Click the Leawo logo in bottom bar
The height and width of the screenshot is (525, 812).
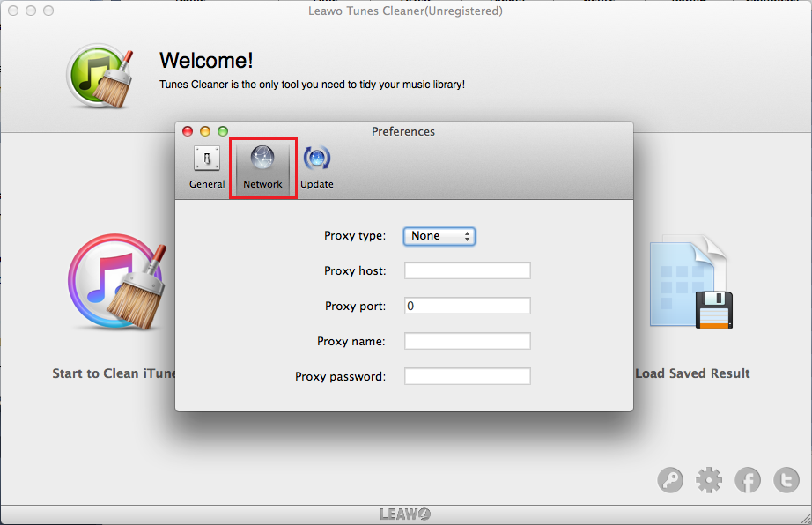[x=405, y=514]
